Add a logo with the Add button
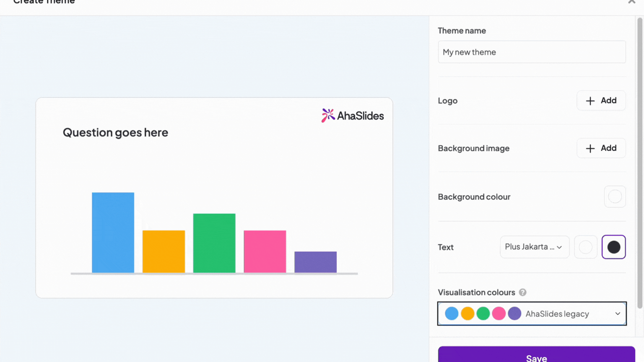This screenshot has width=644, height=362. [601, 101]
